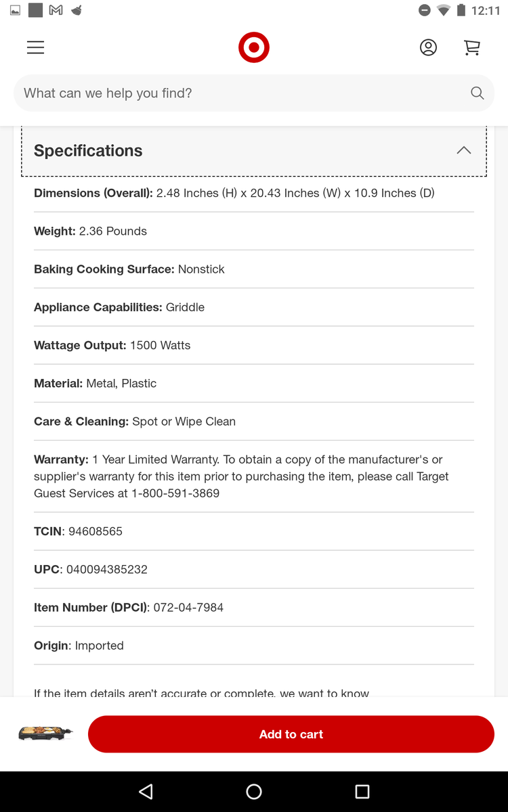Tap the item details accuracy notice

coord(202,692)
